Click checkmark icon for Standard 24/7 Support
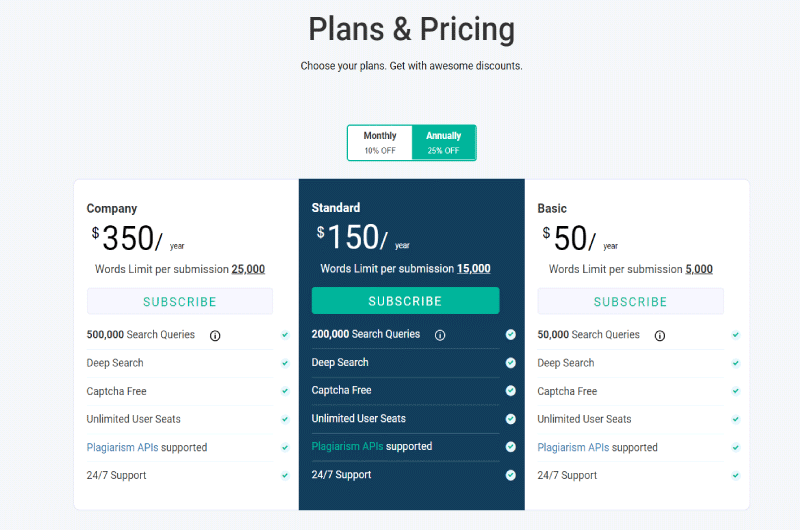This screenshot has width=800, height=530. pyautogui.click(x=510, y=475)
